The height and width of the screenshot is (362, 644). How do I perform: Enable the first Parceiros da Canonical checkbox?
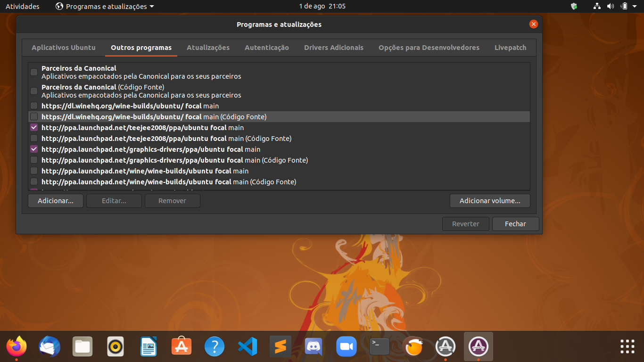coord(34,72)
